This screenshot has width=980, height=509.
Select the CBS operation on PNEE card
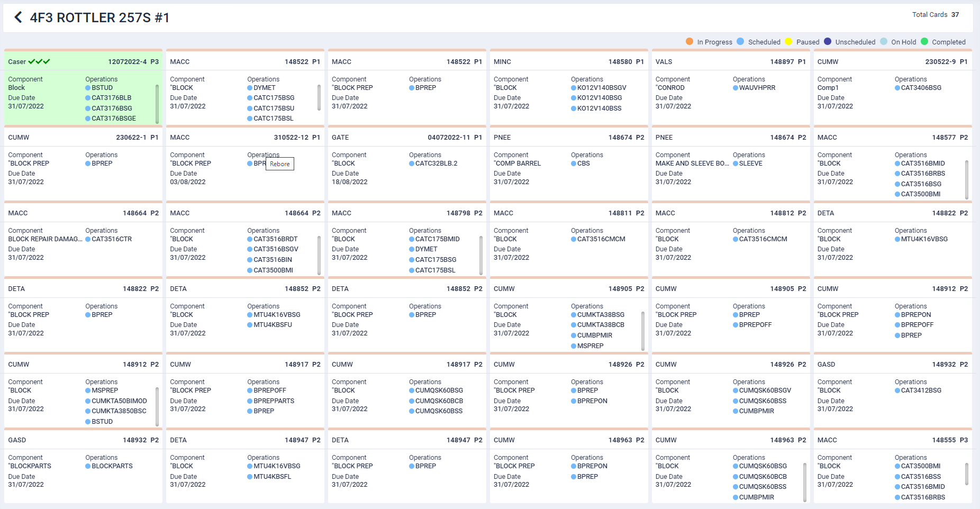point(583,163)
